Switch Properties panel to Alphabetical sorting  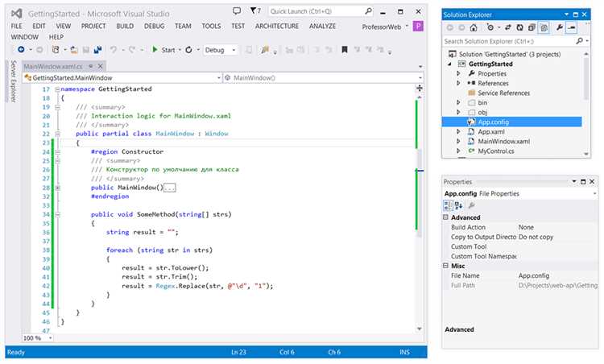[x=458, y=205]
